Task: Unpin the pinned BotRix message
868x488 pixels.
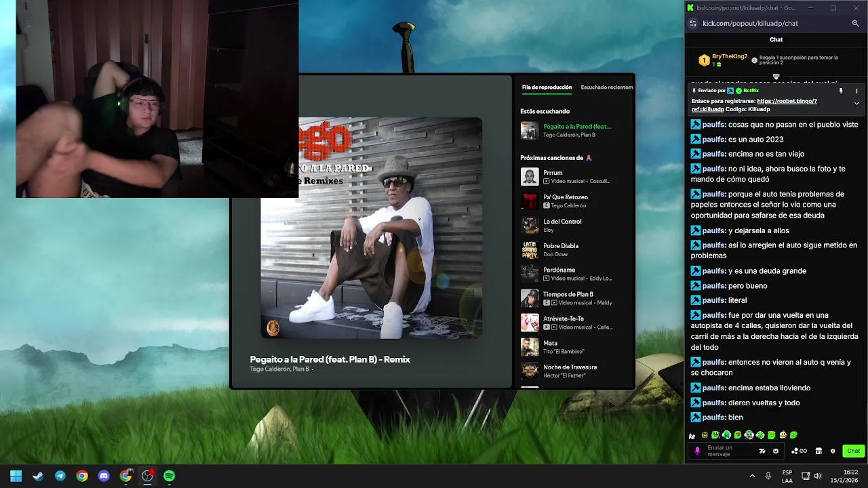Action: pyautogui.click(x=841, y=91)
